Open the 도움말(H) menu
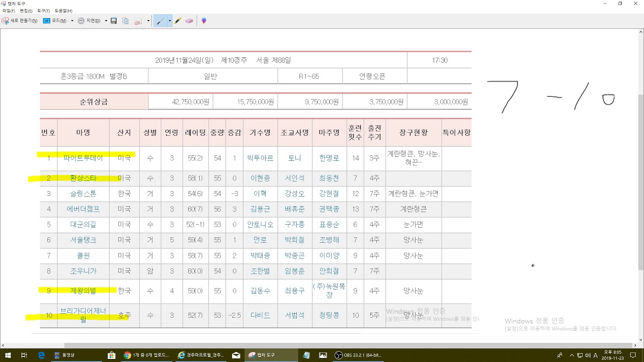Image resolution: width=644 pixels, height=362 pixels. [x=63, y=11]
